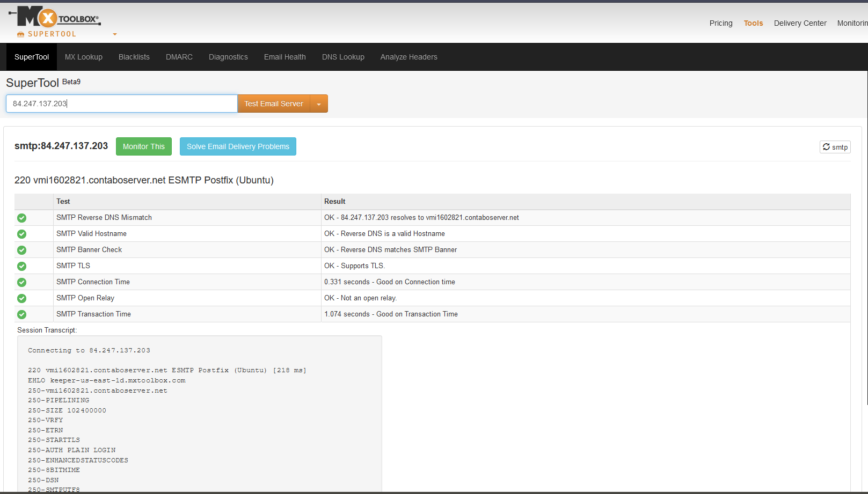Image resolution: width=868 pixels, height=494 pixels.
Task: Open the SuperTool dropdown arrow under logo
Action: (x=115, y=34)
